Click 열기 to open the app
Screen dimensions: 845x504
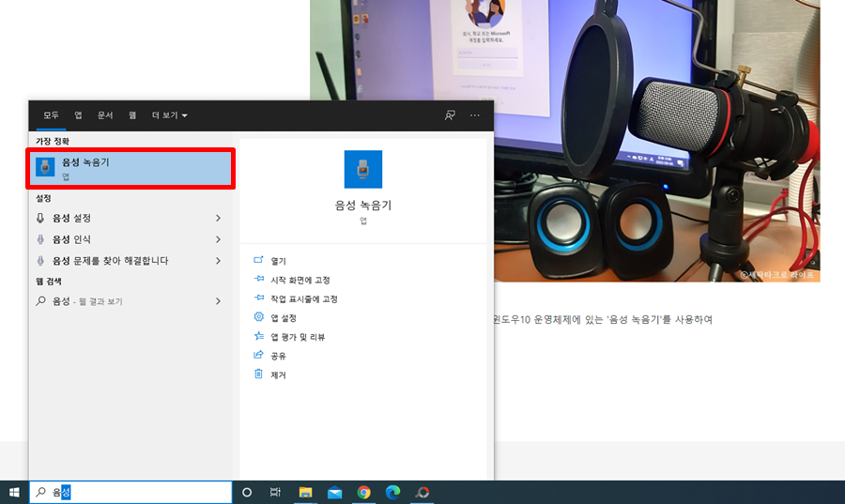click(278, 261)
